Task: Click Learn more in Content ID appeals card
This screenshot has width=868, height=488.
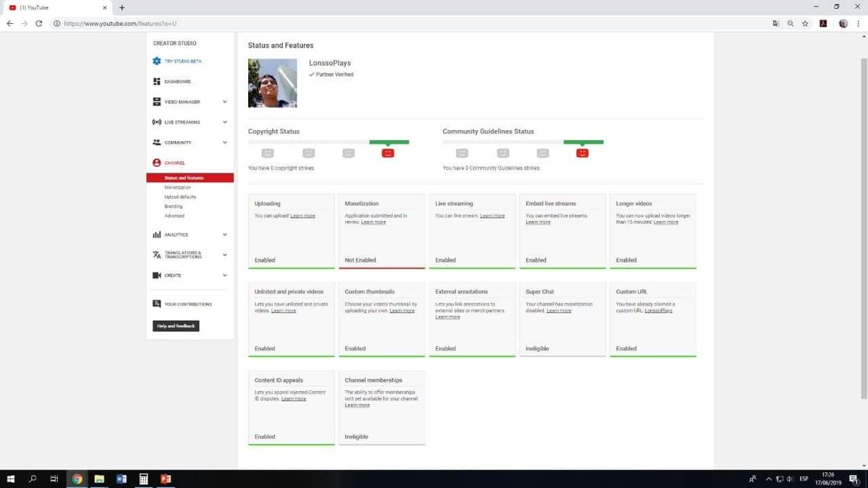Action: 294,398
